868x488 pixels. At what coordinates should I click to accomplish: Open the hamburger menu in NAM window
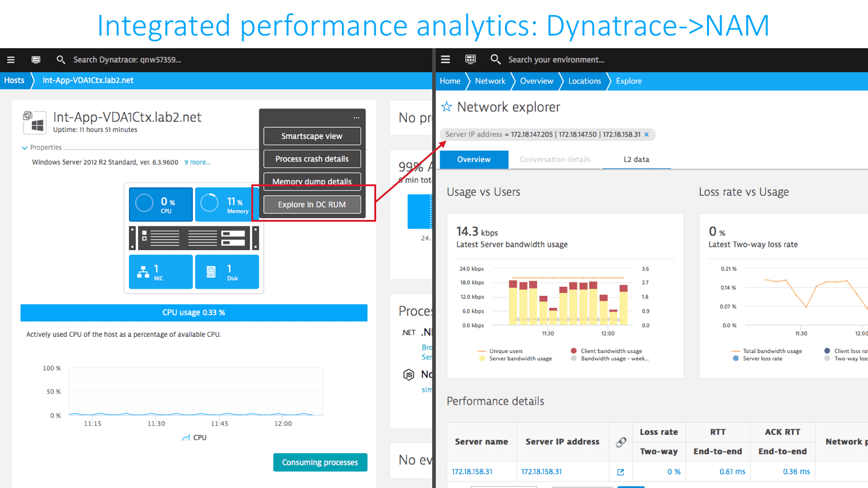click(x=445, y=59)
